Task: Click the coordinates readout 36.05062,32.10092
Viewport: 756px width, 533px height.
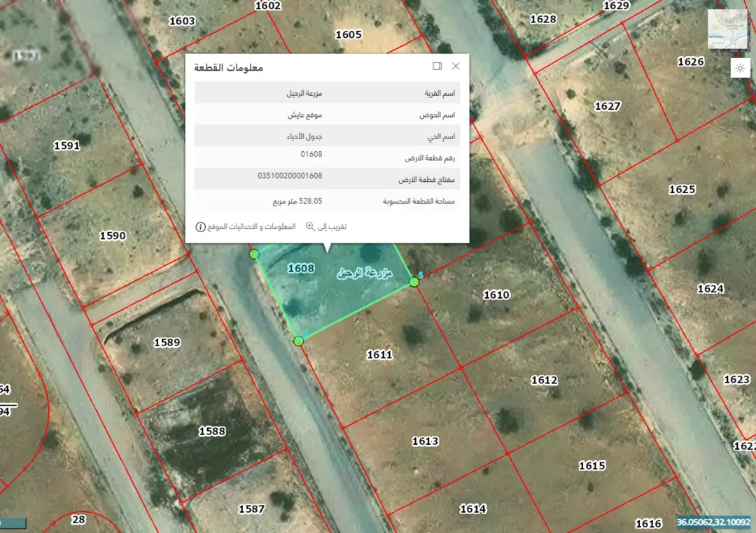Action: click(713, 523)
